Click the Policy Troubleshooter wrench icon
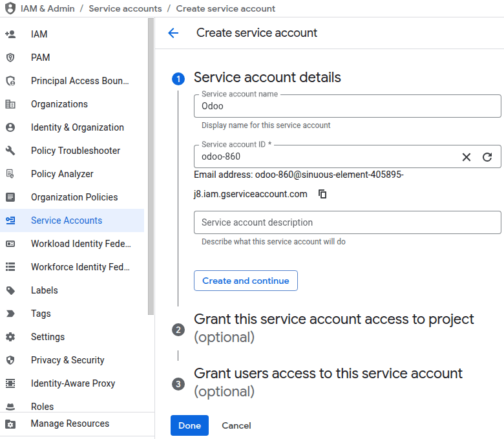This screenshot has width=504, height=439. (x=10, y=151)
